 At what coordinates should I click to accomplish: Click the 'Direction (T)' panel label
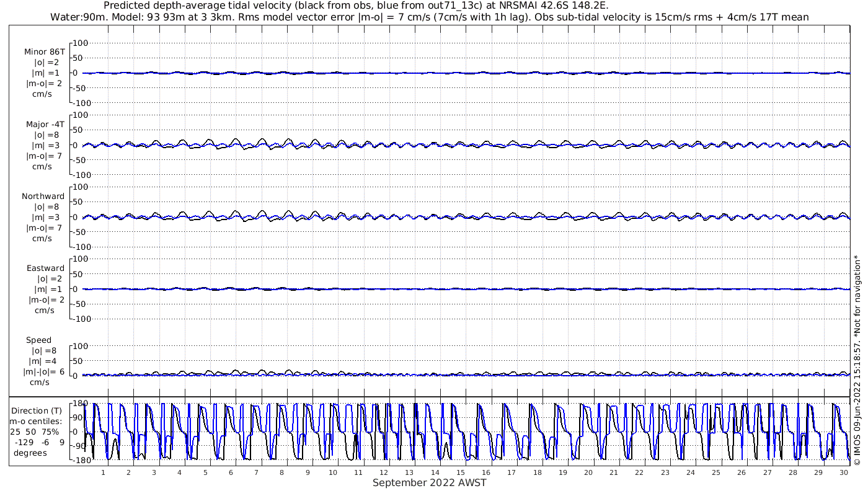[x=38, y=410]
